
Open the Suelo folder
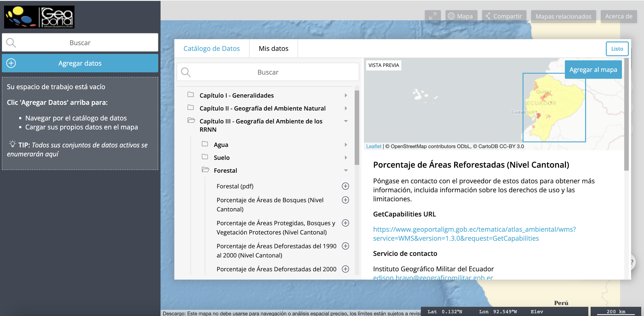tap(222, 158)
